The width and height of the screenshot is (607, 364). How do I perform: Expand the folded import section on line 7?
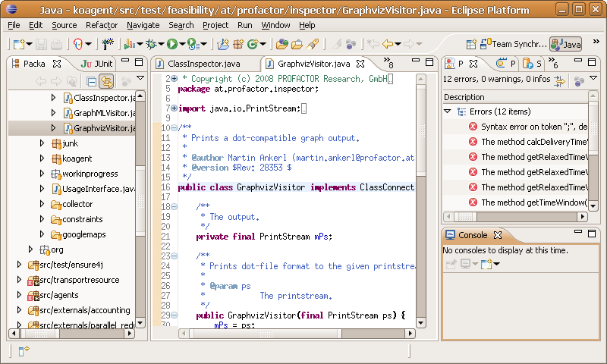click(175, 108)
